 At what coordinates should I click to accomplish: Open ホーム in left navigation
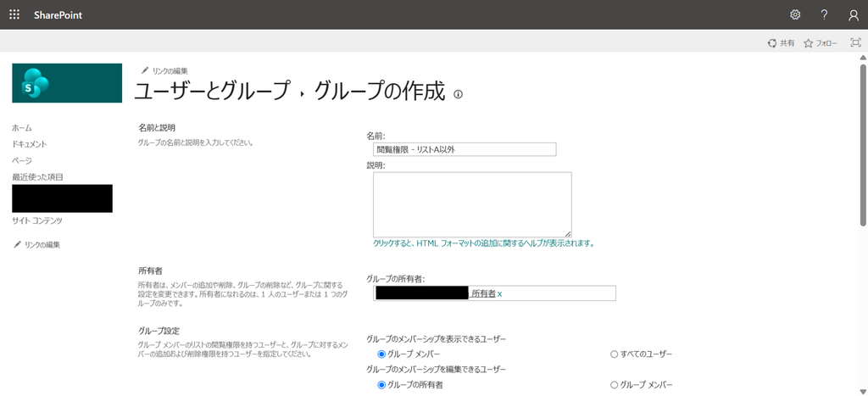(22, 128)
